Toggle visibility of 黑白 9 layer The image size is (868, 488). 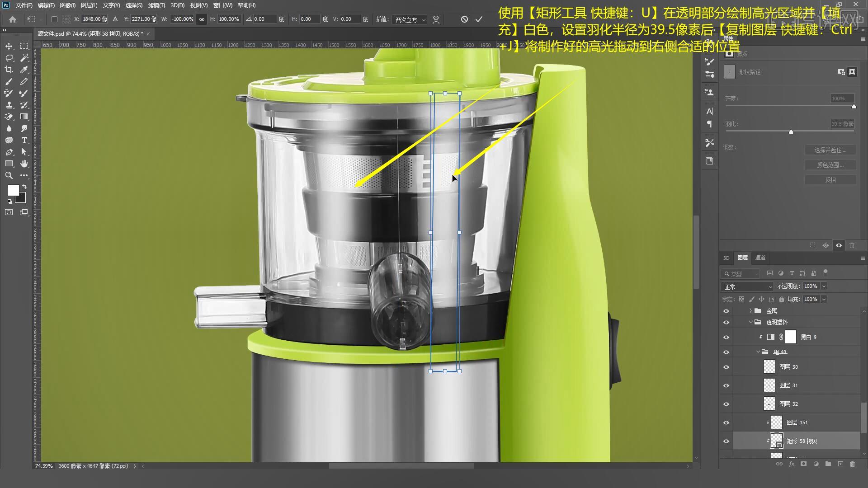726,337
